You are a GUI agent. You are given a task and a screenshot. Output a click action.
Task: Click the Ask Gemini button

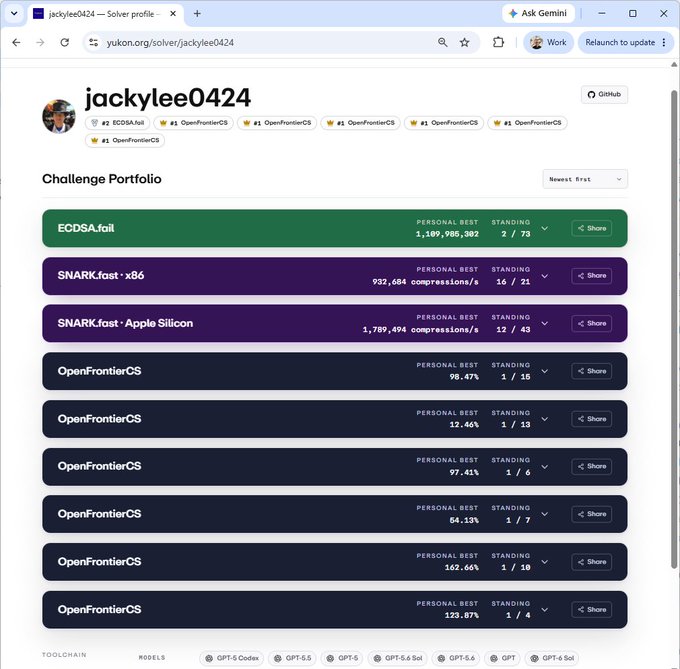coord(538,13)
